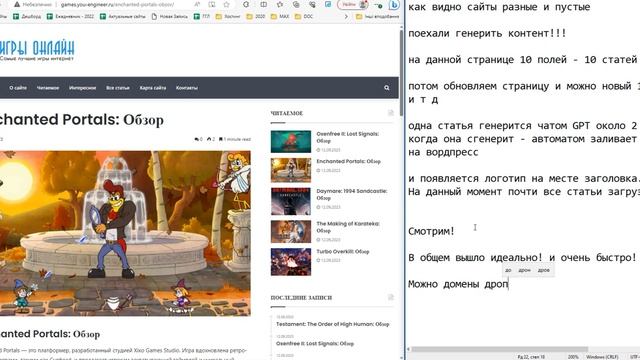Open the Карта сайта menu item
The image size is (640, 360).
click(153, 88)
